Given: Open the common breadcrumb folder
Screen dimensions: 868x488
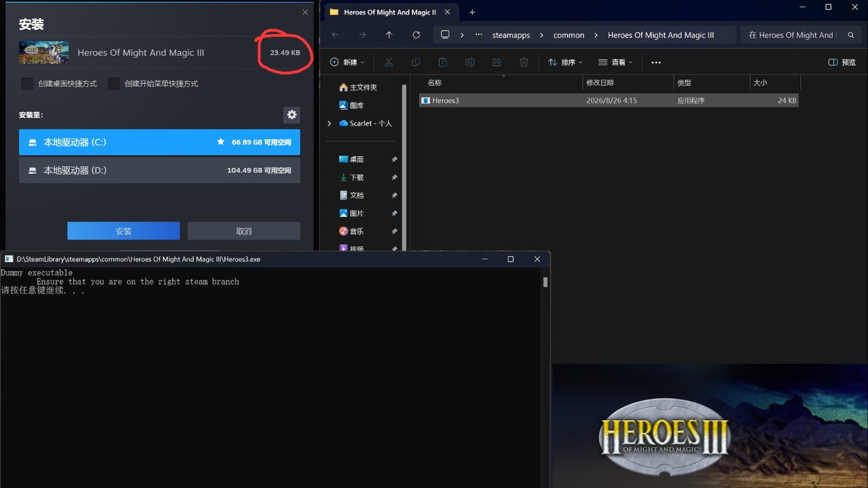Looking at the screenshot, I should [569, 35].
